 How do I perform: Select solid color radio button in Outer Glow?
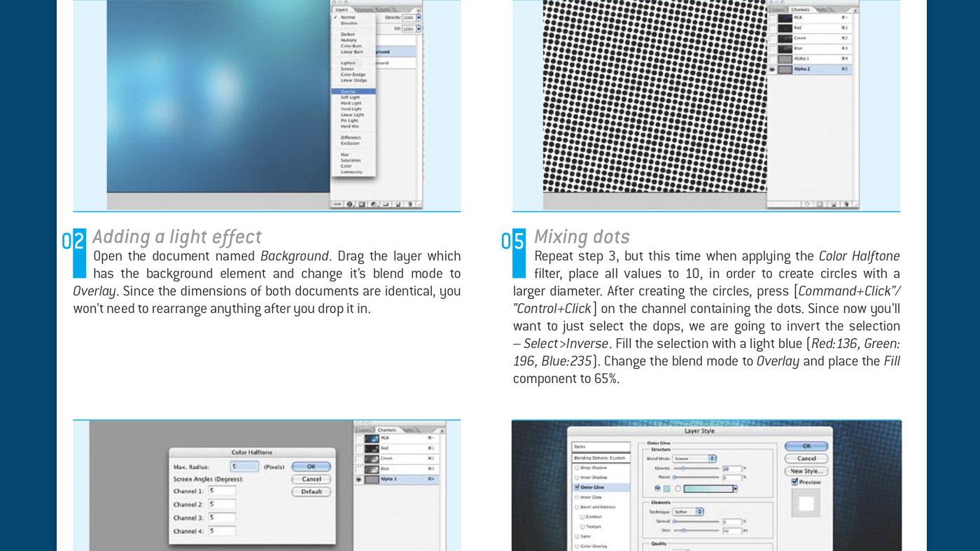[x=658, y=489]
